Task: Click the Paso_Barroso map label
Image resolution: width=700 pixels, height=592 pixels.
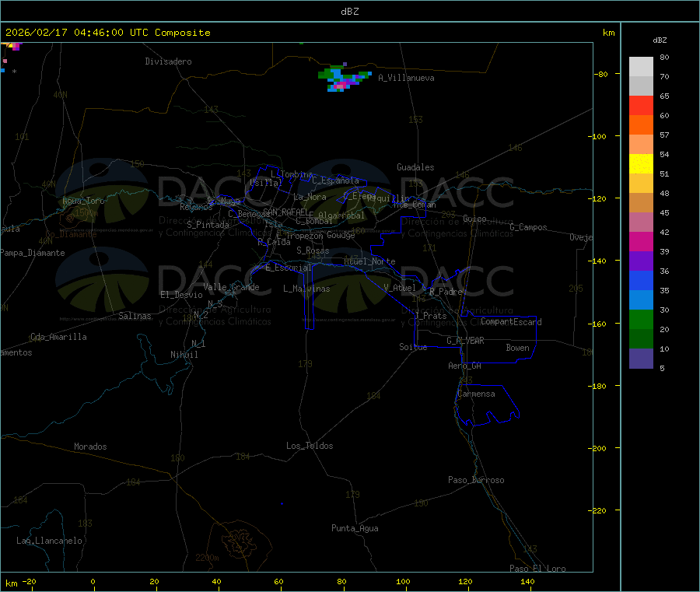Action: [x=476, y=480]
